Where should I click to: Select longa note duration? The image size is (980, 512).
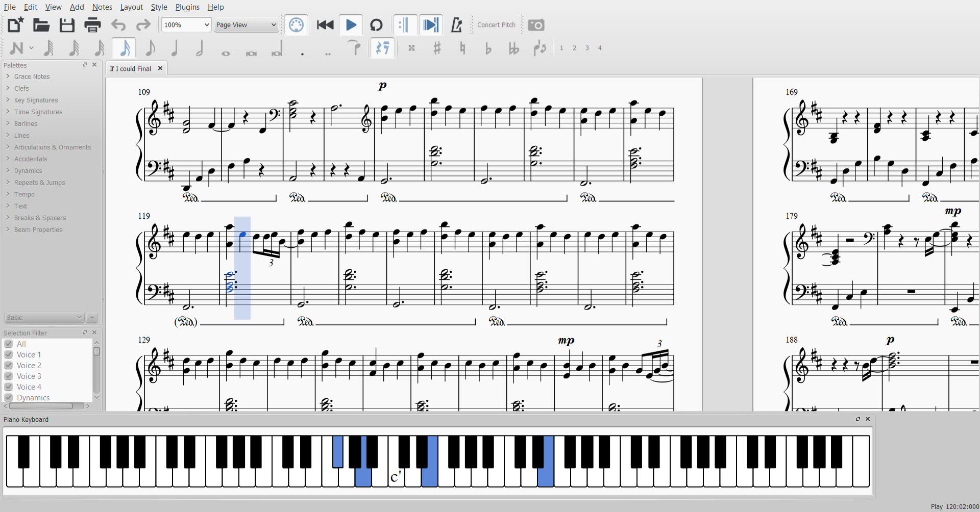tap(277, 49)
